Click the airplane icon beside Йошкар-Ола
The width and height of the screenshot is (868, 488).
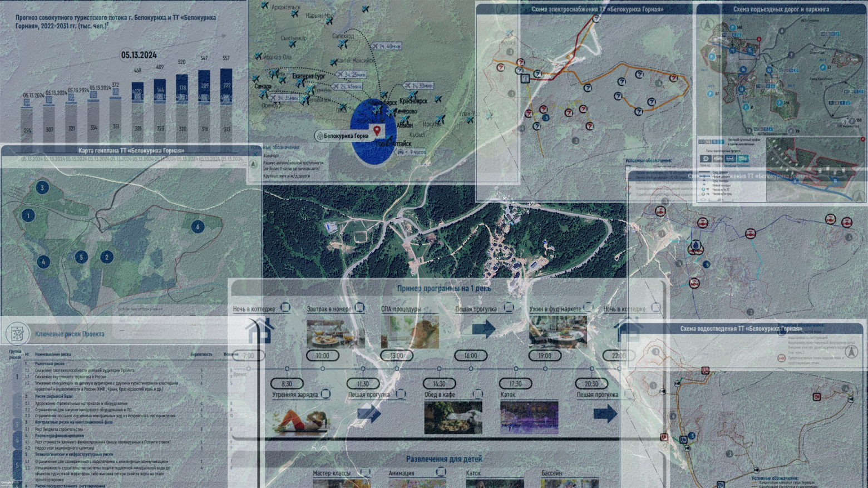258,56
